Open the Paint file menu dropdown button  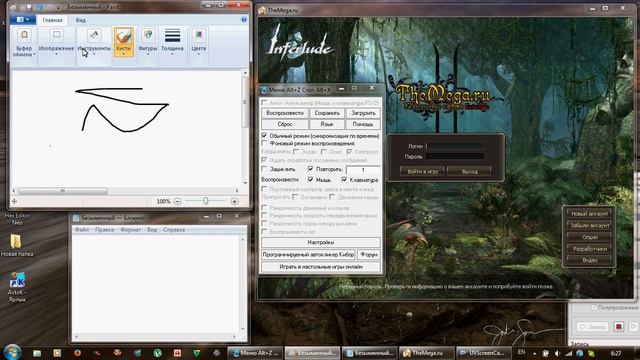22,20
